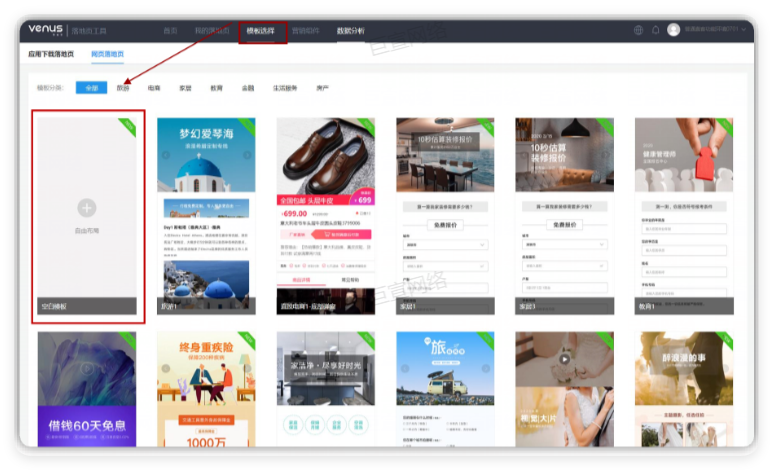Filter templates by 房产 category
The width and height of the screenshot is (773, 470).
click(x=322, y=88)
